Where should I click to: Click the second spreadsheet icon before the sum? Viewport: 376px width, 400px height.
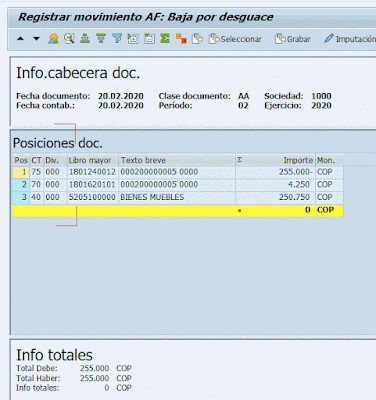pos(149,39)
